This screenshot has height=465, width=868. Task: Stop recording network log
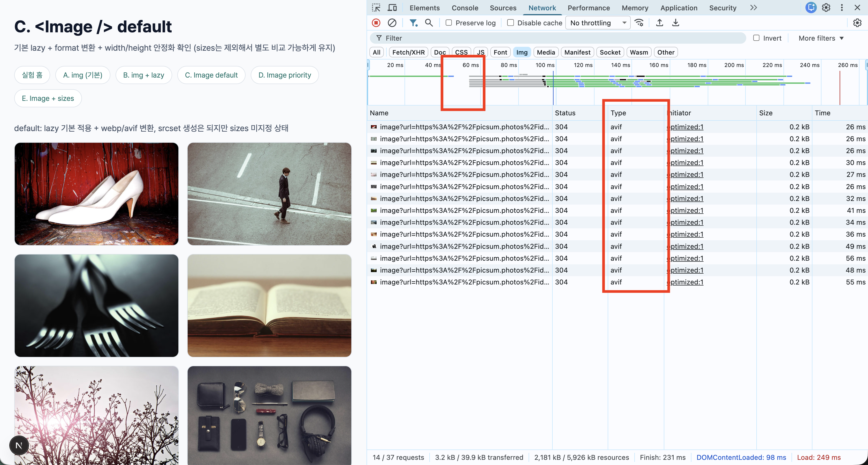tap(376, 22)
